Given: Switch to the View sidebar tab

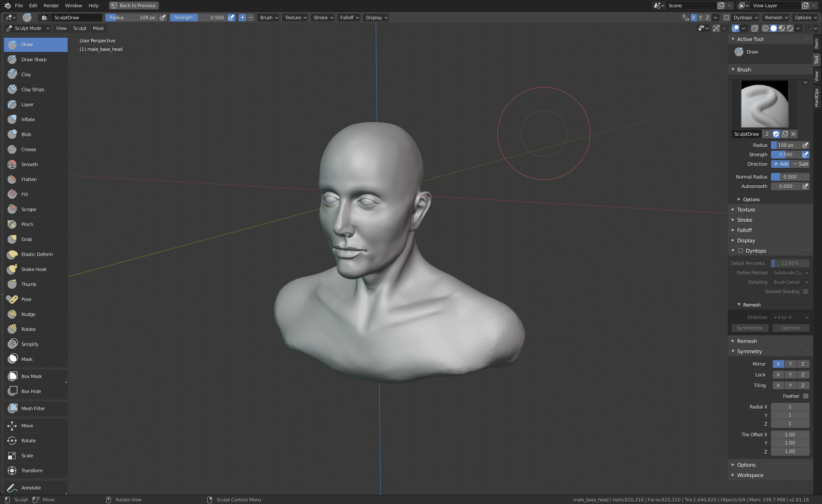Looking at the screenshot, I should (816, 77).
